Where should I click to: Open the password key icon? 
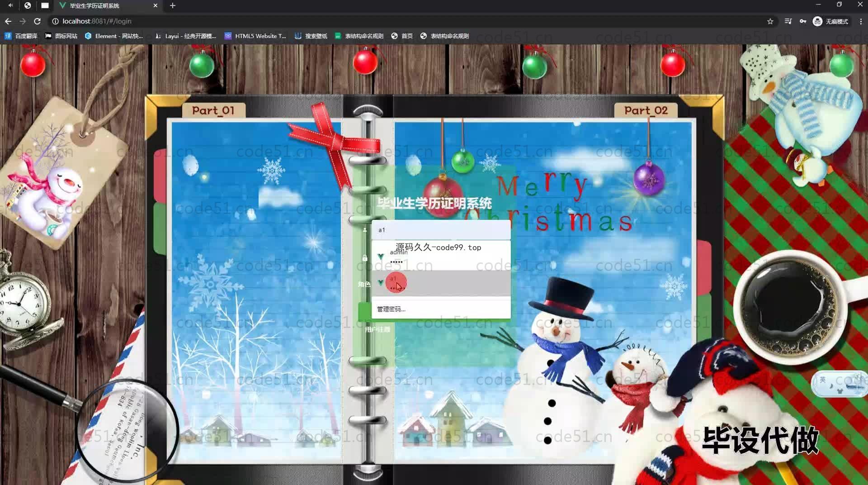803,21
